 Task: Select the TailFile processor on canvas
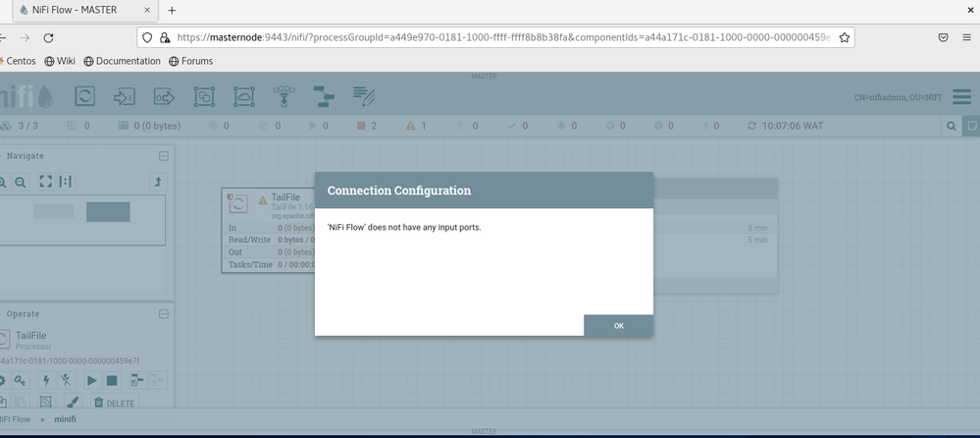[x=268, y=230]
